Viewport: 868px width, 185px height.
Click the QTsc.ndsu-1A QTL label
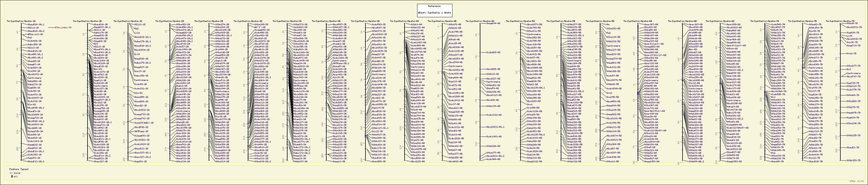click(63, 28)
